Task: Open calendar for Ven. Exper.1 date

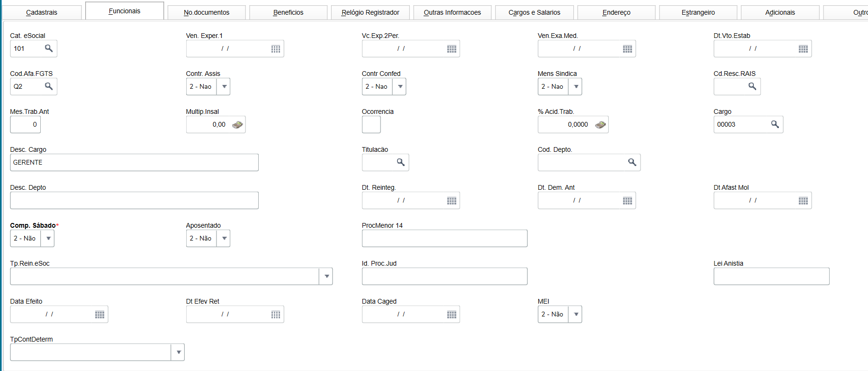Action: pos(276,49)
